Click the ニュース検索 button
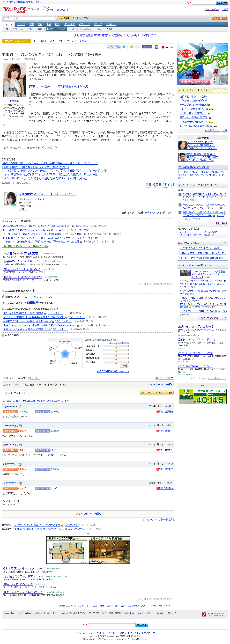Viewport: 230px width, 644px height. (x=64, y=18)
